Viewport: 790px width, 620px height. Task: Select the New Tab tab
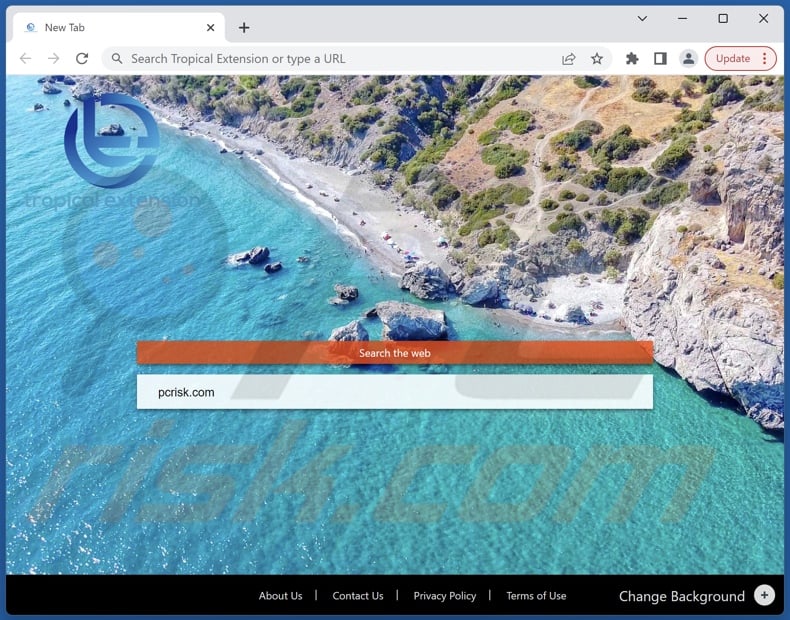pos(119,28)
